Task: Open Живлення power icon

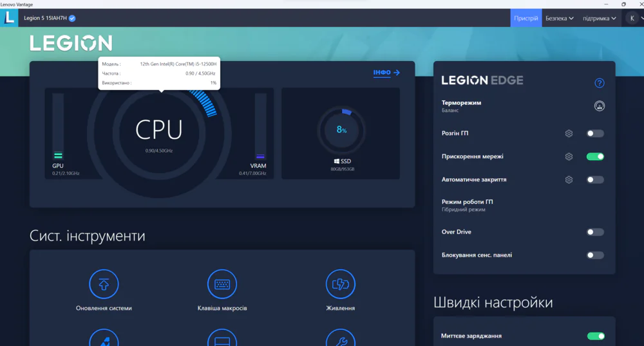Action: pos(341,284)
